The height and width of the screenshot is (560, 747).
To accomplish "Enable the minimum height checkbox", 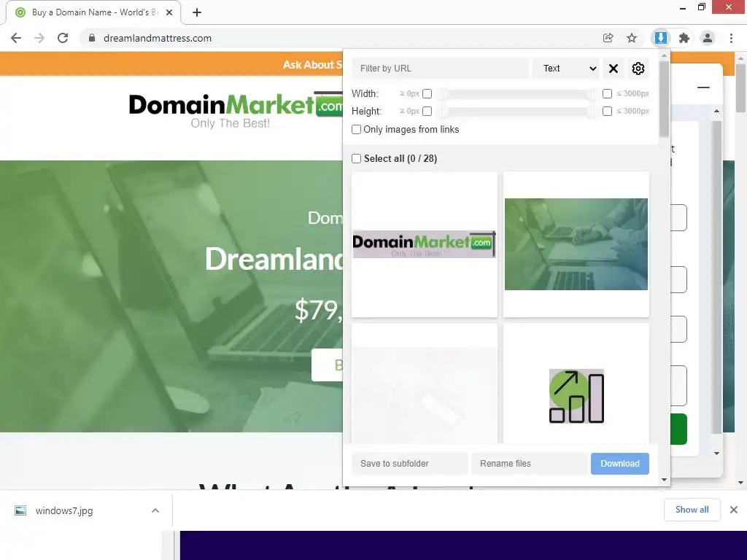I will pyautogui.click(x=427, y=112).
